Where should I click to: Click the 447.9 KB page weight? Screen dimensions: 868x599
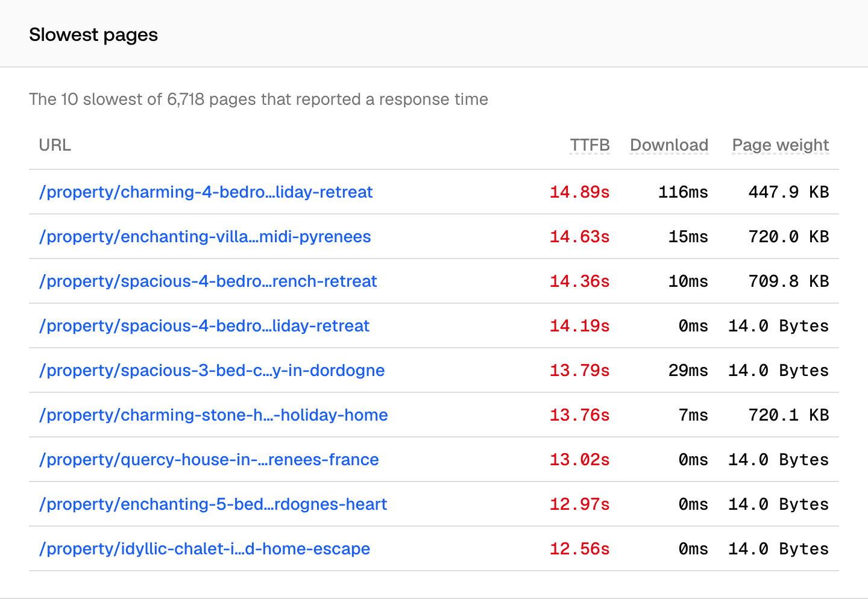coord(788,192)
